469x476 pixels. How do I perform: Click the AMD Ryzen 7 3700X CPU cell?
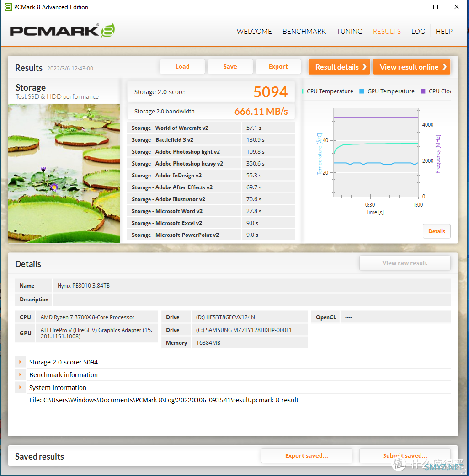(97, 317)
